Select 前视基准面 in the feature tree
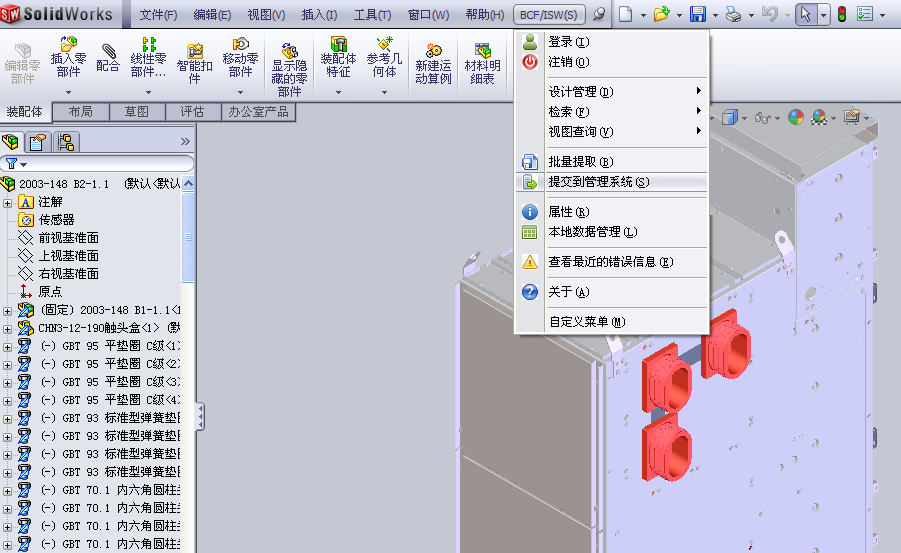 coord(68,238)
